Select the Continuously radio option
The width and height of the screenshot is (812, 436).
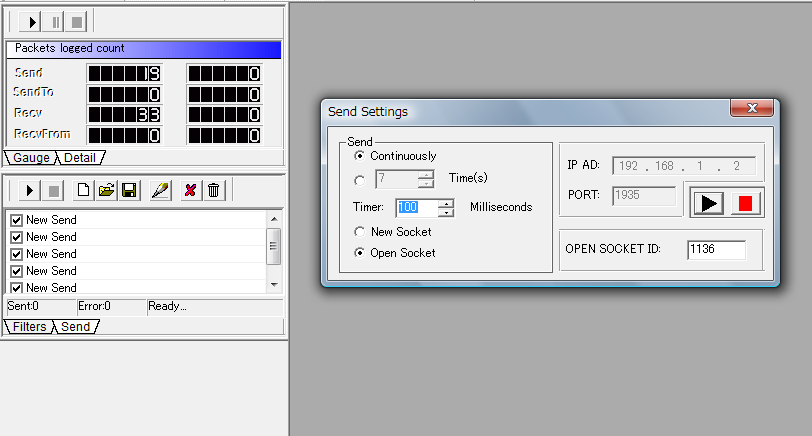(x=361, y=156)
